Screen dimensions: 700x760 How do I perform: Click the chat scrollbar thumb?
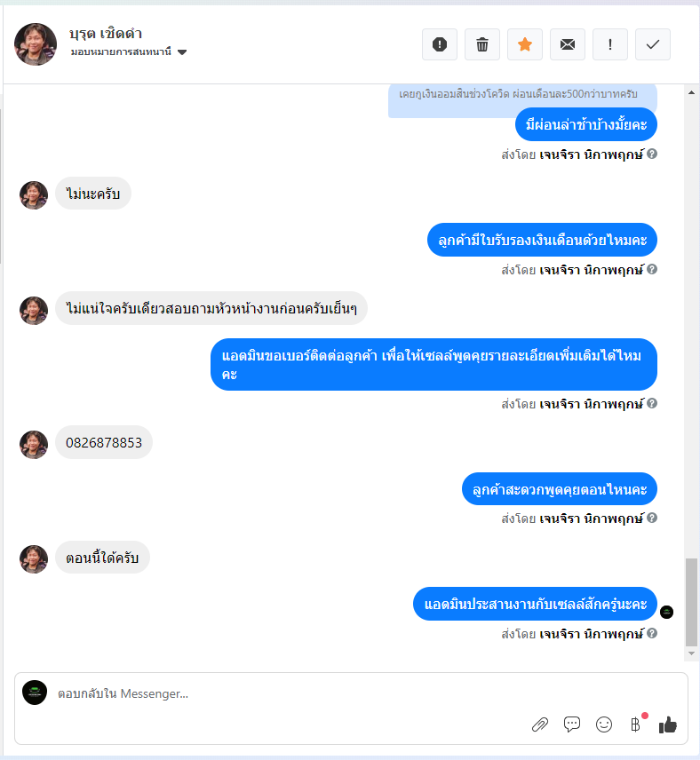coord(691,602)
